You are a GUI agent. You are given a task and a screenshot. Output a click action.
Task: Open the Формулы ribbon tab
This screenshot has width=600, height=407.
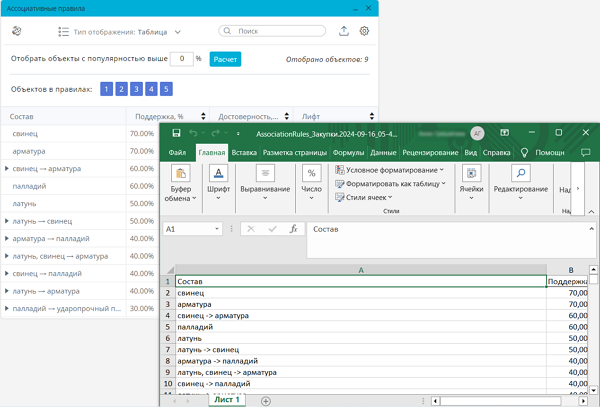(x=348, y=153)
